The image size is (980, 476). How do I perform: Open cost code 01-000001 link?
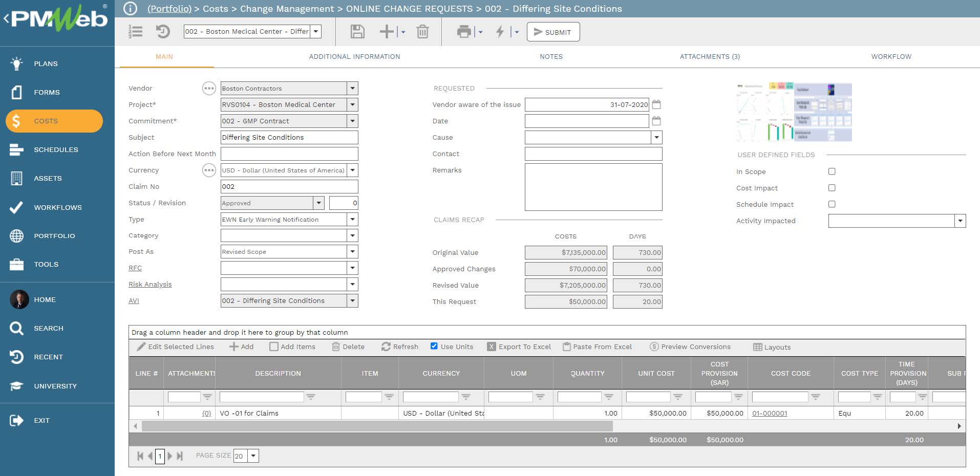point(770,413)
